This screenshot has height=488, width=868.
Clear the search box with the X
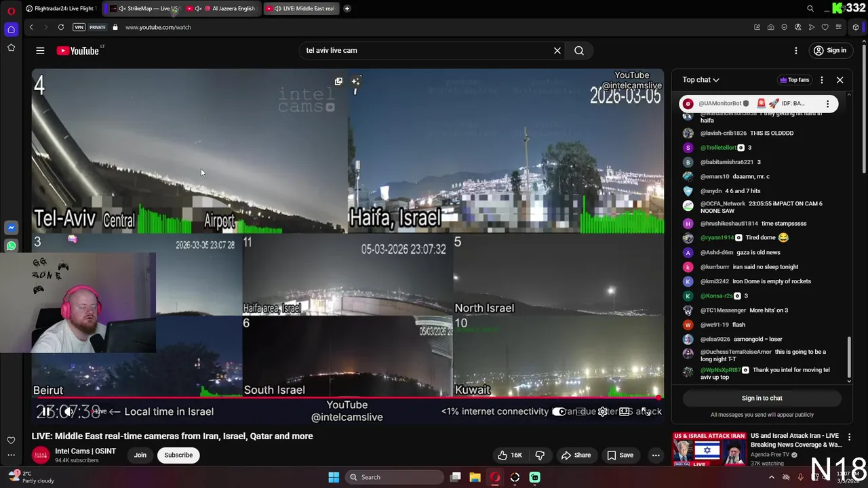tap(557, 50)
